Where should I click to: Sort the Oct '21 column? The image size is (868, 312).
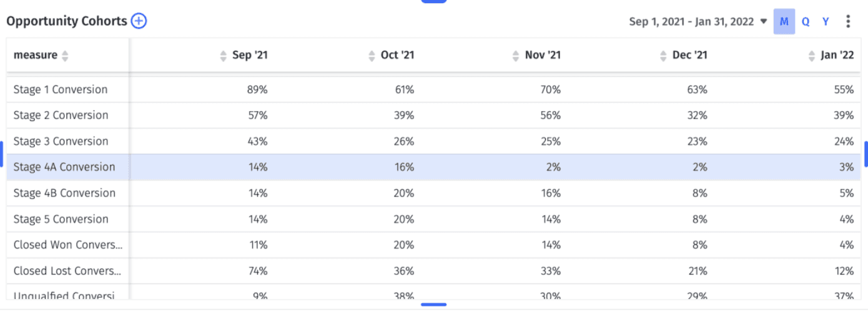372,56
